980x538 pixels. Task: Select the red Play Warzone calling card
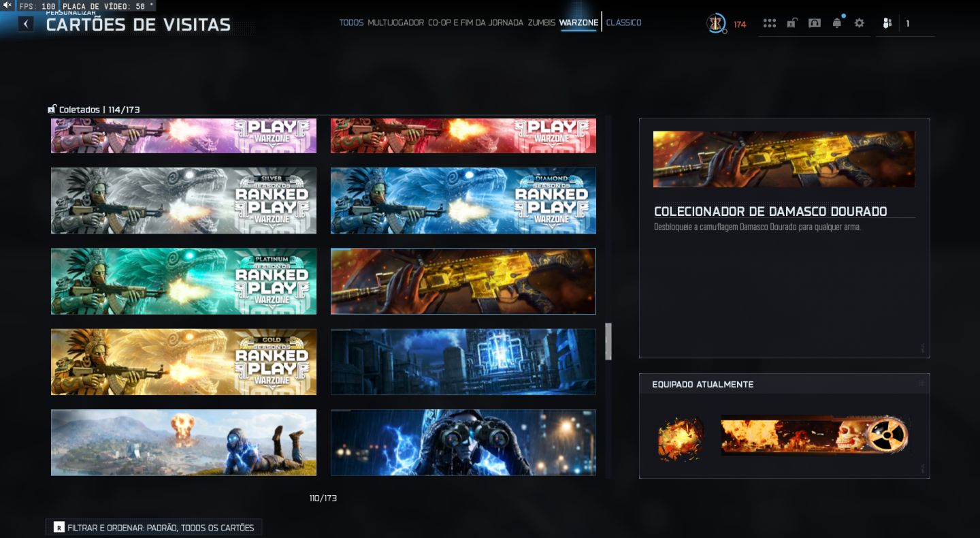pyautogui.click(x=463, y=136)
